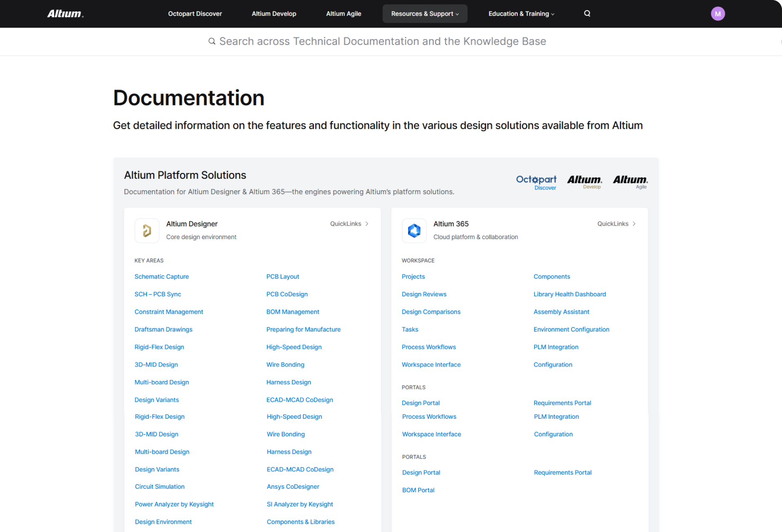Open Power Analyzer by Keysight link
782x532 pixels.
pos(174,504)
